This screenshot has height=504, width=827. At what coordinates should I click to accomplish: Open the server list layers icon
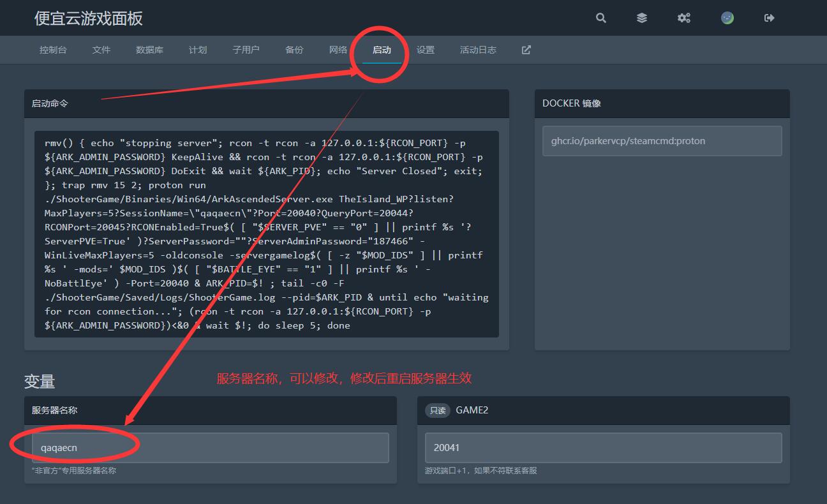coord(642,18)
